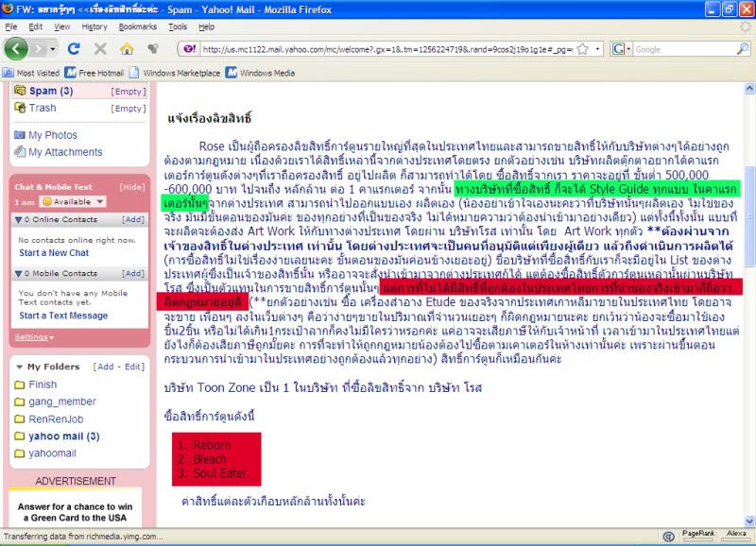Open the search engine selector dropdown
This screenshot has width=756, height=546.
pyautogui.click(x=628, y=49)
